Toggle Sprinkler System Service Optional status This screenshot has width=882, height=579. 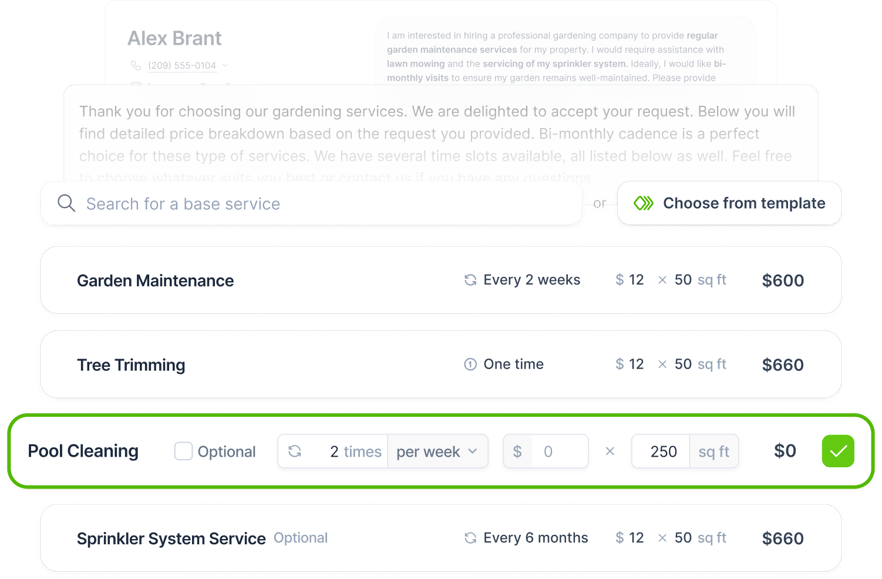point(300,538)
